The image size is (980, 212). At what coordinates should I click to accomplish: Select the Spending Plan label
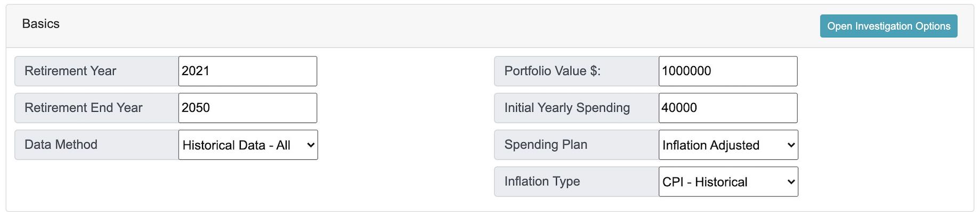point(546,144)
